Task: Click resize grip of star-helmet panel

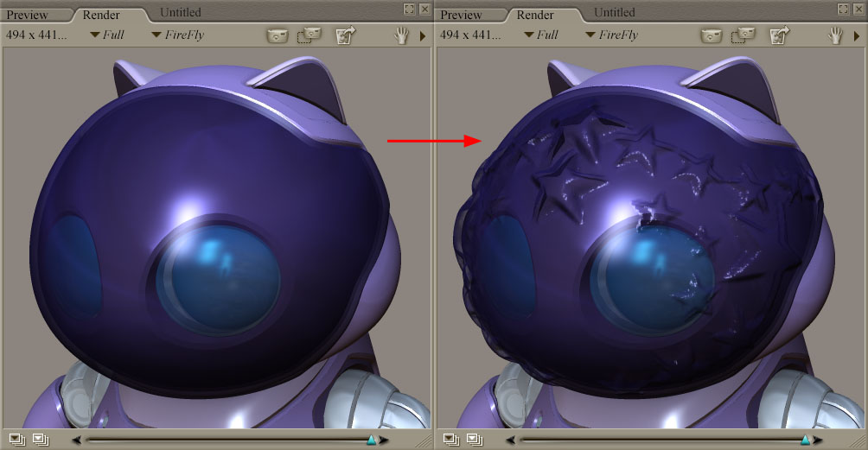Action: tap(859, 440)
